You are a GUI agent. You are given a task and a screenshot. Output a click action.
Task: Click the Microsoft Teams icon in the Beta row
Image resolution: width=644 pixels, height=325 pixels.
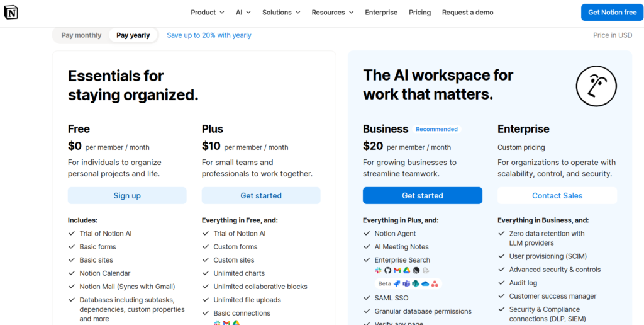click(x=406, y=283)
